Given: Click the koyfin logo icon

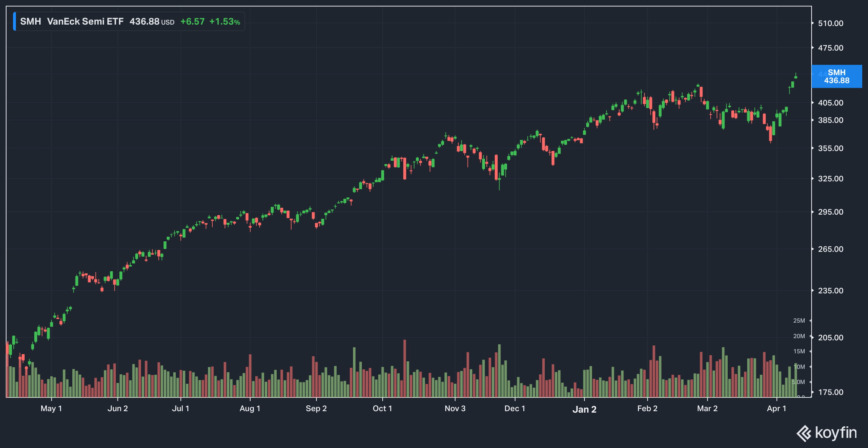Looking at the screenshot, I should point(804,434).
